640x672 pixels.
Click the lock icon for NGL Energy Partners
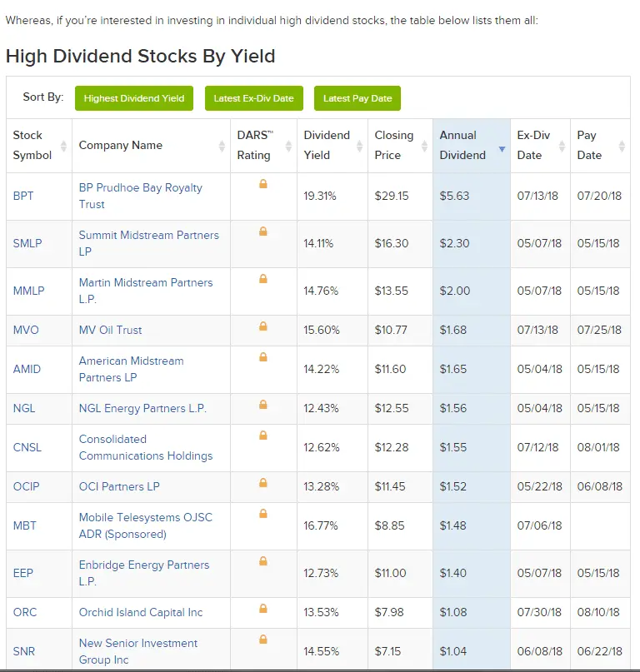(x=263, y=405)
